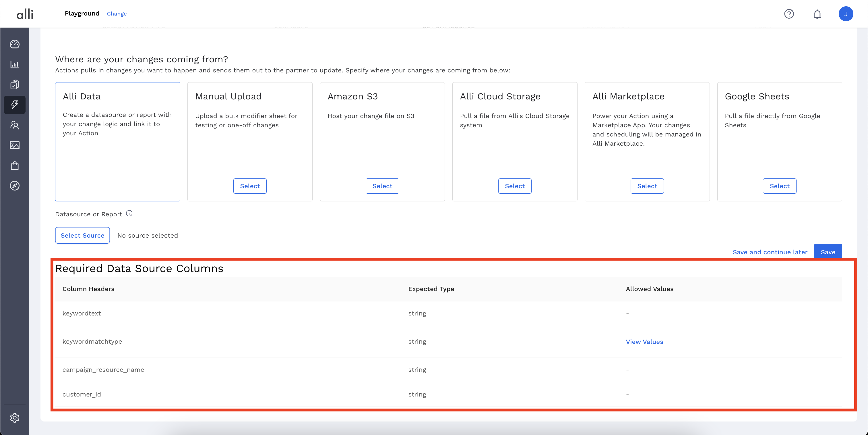Click the clipboard checklist sidebar icon
868x435 pixels.
point(14,85)
